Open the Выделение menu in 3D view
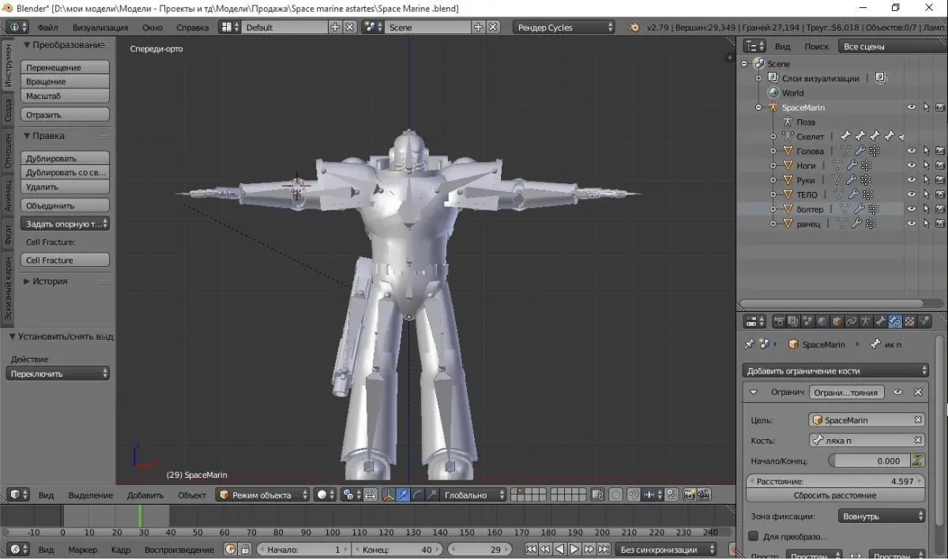This screenshot has height=560, width=948. point(90,495)
